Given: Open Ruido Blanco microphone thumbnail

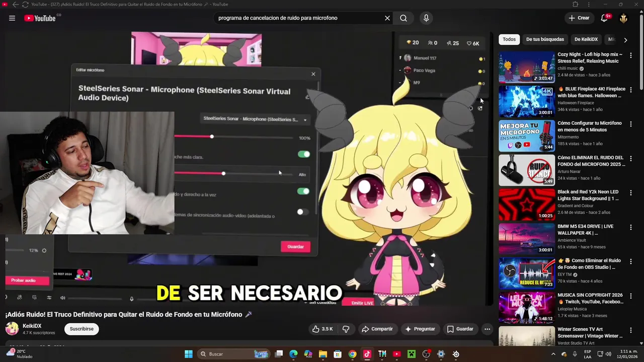Looking at the screenshot, I should 527,170.
